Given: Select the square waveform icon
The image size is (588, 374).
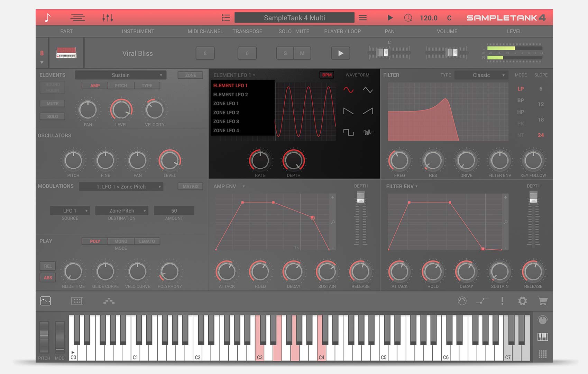Looking at the screenshot, I should click(x=348, y=132).
